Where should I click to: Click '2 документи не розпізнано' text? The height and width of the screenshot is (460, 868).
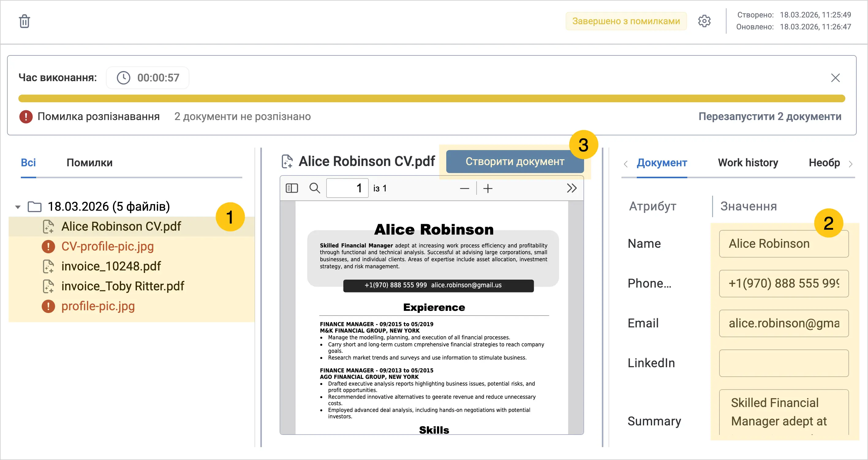(x=242, y=116)
